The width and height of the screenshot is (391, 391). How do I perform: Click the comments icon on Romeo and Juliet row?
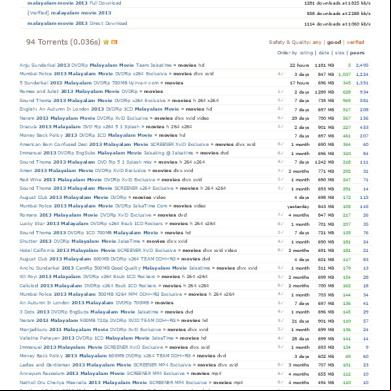pos(281,91)
